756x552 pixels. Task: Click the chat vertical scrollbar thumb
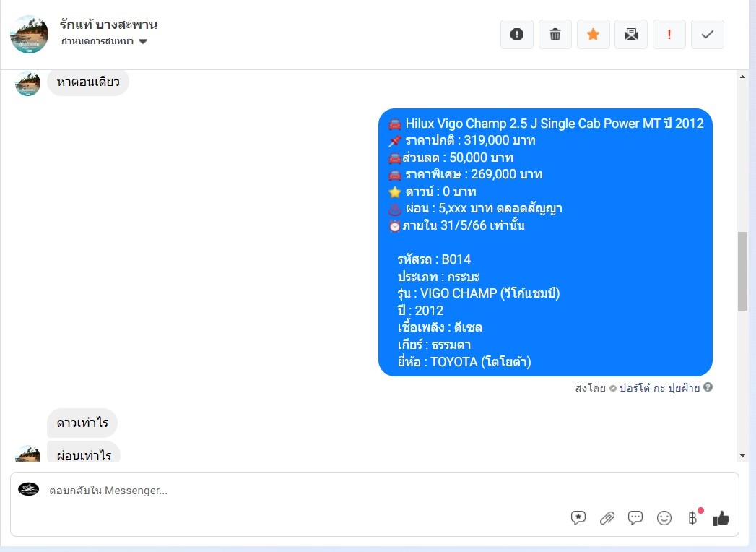point(742,271)
